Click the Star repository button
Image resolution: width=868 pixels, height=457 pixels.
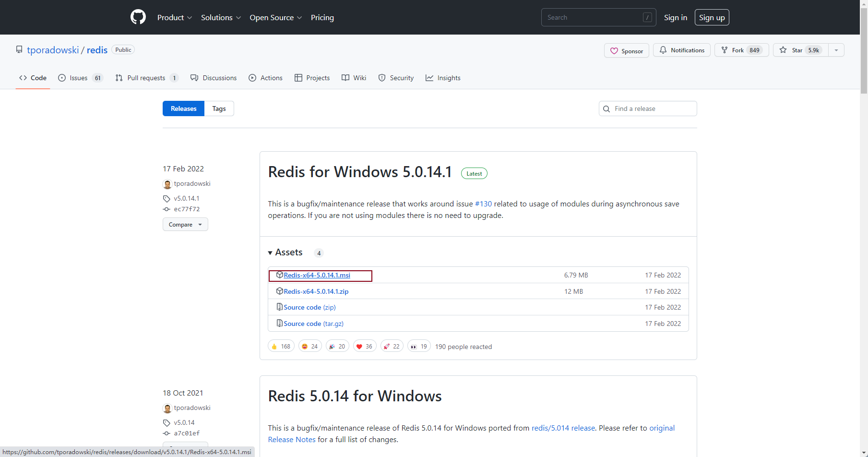click(x=800, y=50)
